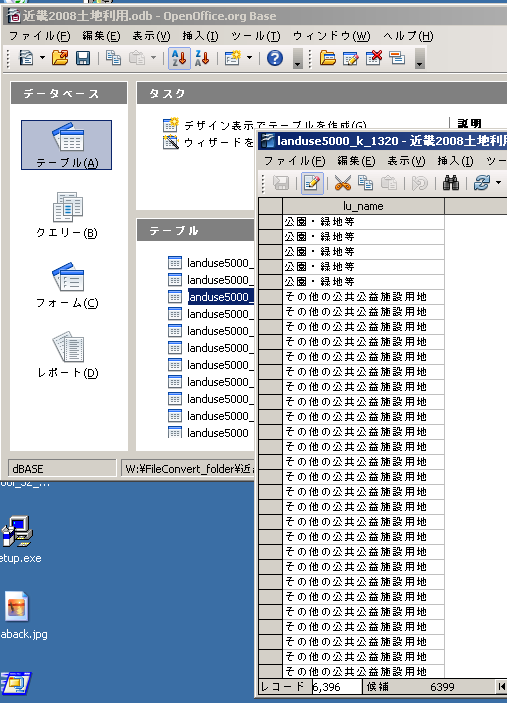Select Queries (クエリー) in Database pane
The image size is (507, 703).
click(66, 215)
